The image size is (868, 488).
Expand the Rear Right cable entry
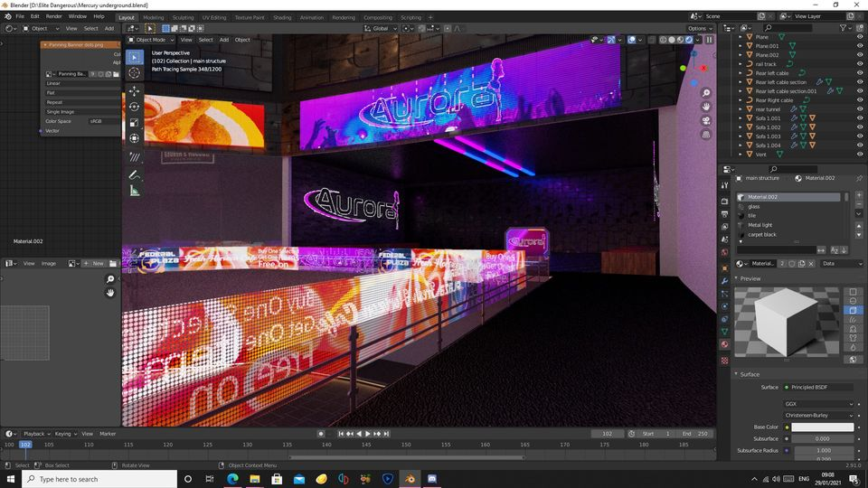(x=741, y=100)
